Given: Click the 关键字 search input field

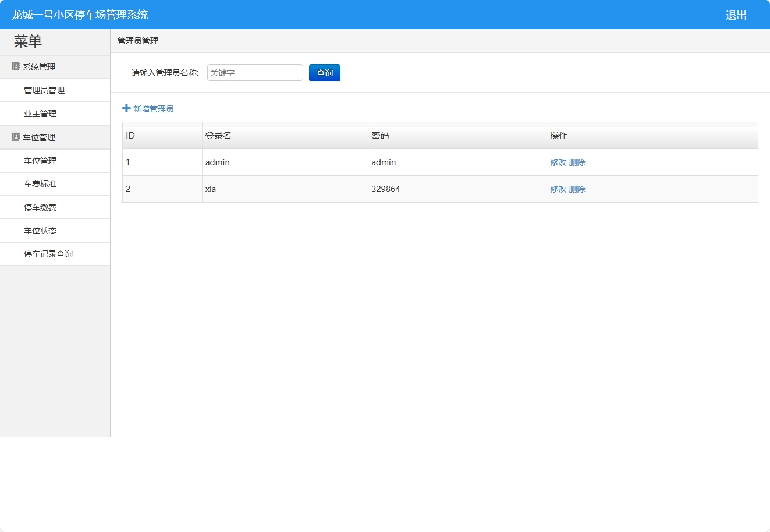Looking at the screenshot, I should (254, 72).
